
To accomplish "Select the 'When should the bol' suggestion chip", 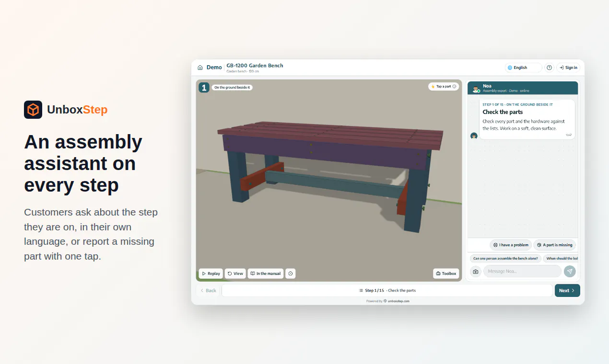I will [x=561, y=259].
